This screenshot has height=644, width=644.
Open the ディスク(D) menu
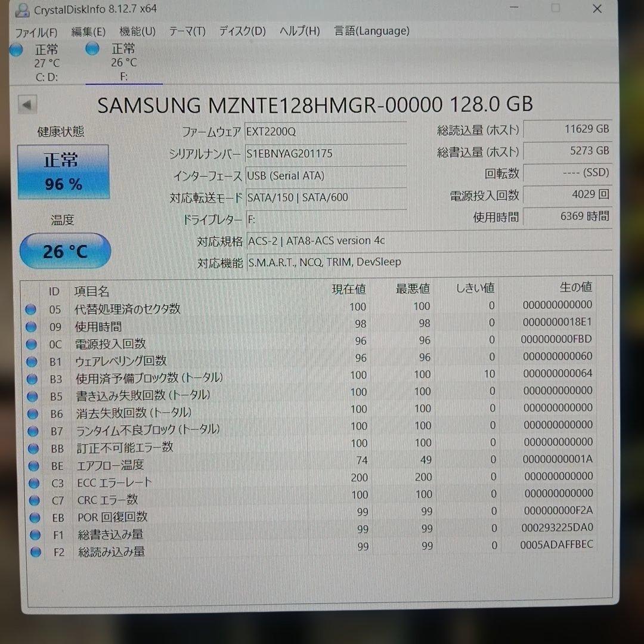241,31
